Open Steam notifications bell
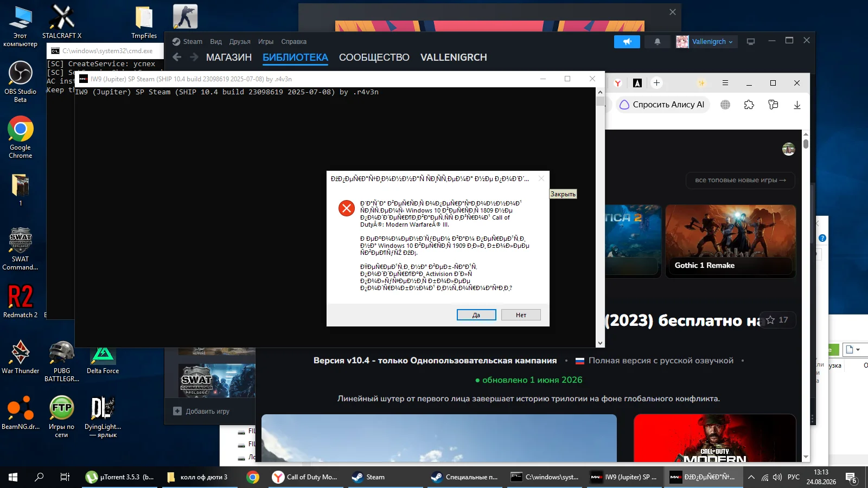This screenshot has height=488, width=868. [657, 42]
